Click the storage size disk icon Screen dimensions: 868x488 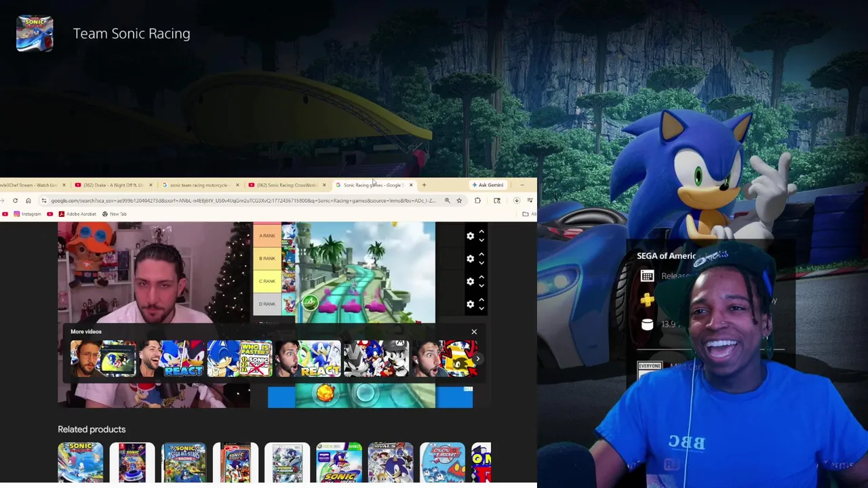[647, 324]
